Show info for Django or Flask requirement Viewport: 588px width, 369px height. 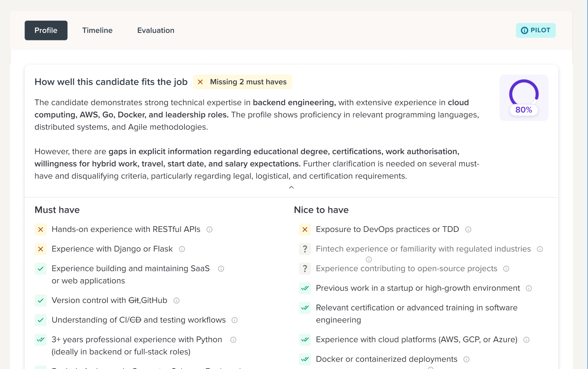[182, 249]
